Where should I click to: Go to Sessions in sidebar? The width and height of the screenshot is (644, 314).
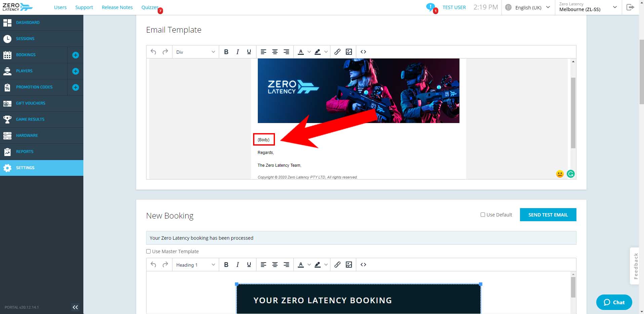pyautogui.click(x=42, y=39)
